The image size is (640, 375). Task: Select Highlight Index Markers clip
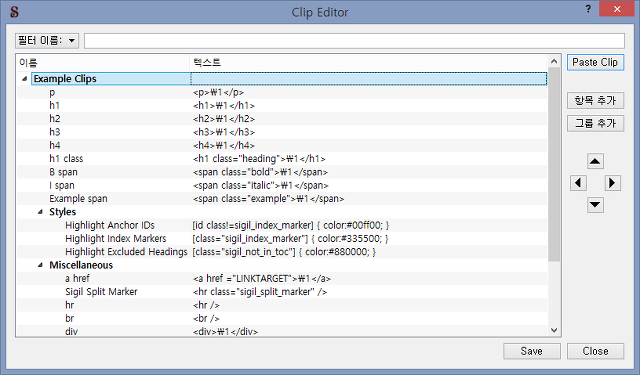click(x=282, y=238)
